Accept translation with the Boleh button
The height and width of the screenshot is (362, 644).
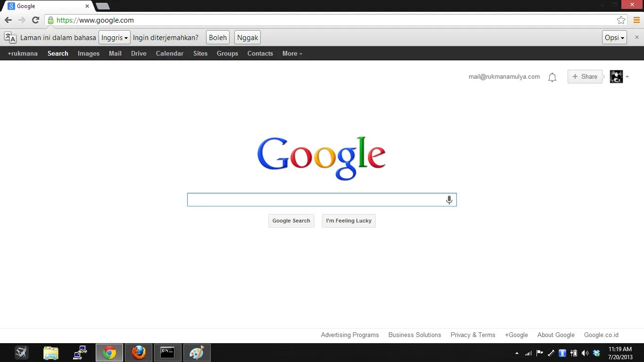(218, 38)
